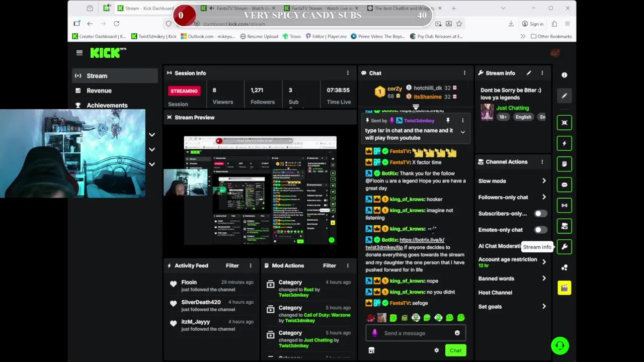Toggle Emotes-only chat switch
The width and height of the screenshot is (644, 362).
tap(540, 230)
